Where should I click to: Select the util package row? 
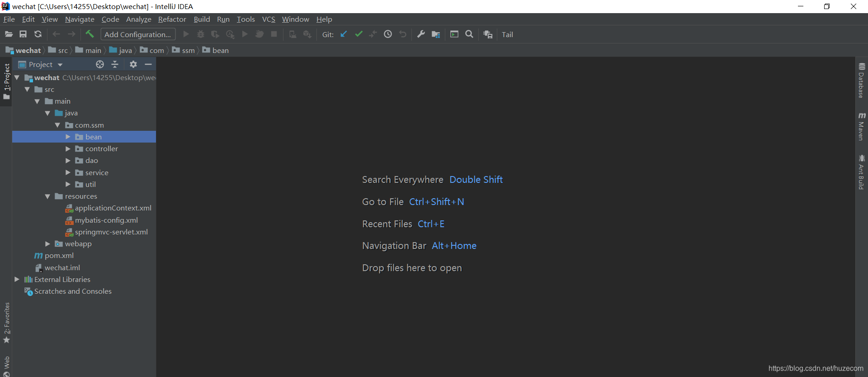pyautogui.click(x=84, y=184)
